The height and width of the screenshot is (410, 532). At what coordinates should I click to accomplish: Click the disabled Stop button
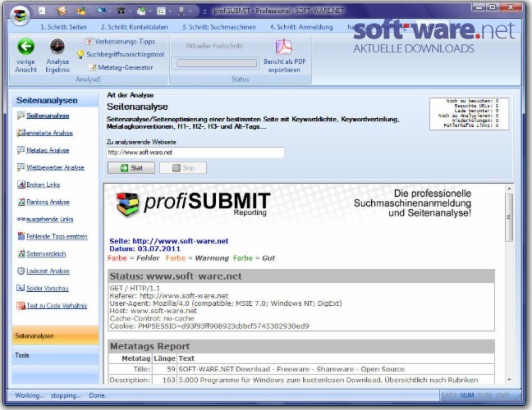(x=183, y=168)
